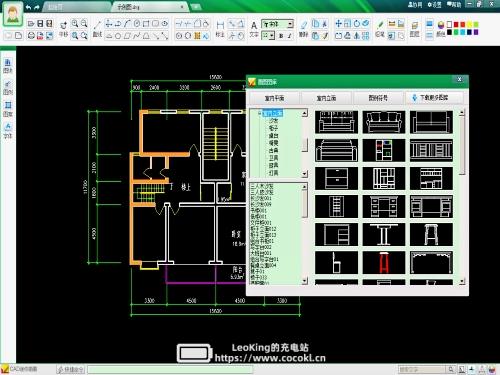Toggle bold B text formatting
This screenshot has height=375, width=500.
coord(281,36)
